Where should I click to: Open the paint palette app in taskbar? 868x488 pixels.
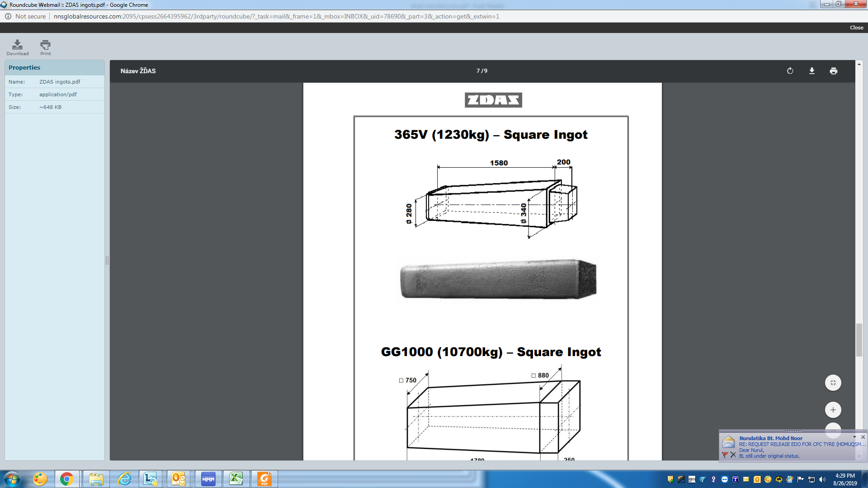pyautogui.click(x=40, y=479)
